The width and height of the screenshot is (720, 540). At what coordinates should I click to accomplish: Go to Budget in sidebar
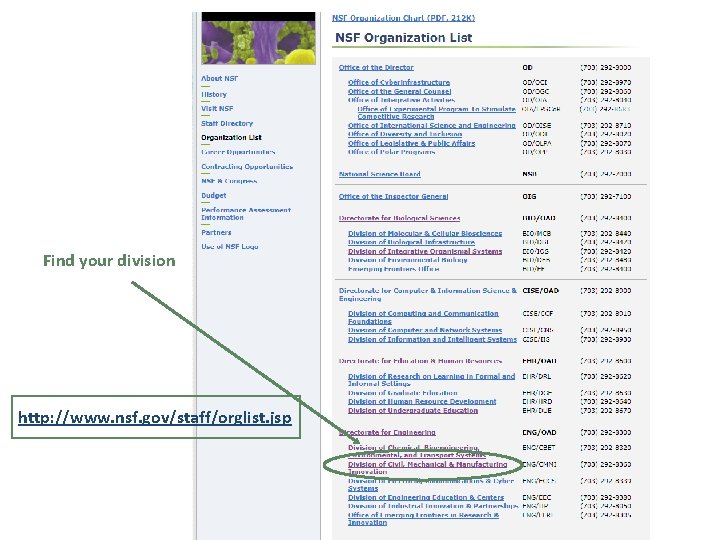coord(214,195)
